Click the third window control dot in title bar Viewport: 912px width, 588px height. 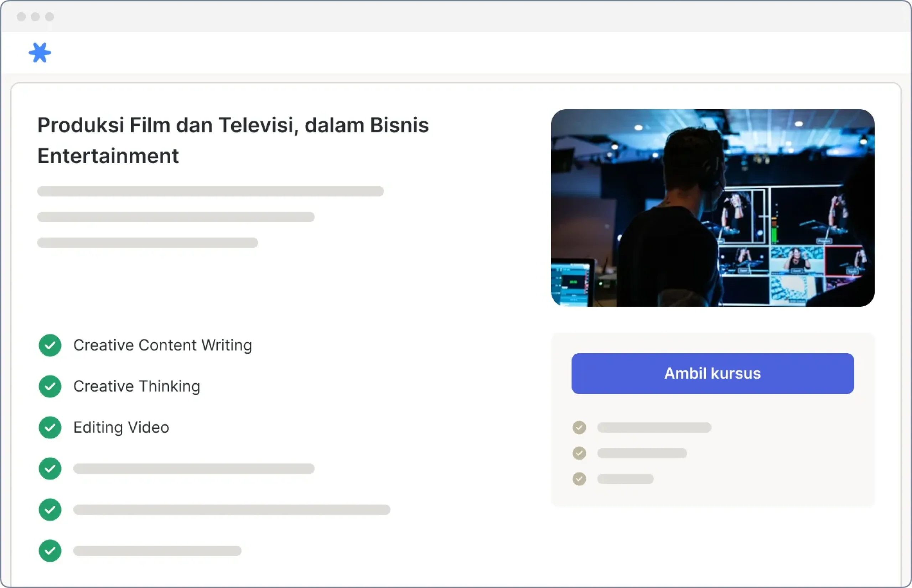point(50,16)
